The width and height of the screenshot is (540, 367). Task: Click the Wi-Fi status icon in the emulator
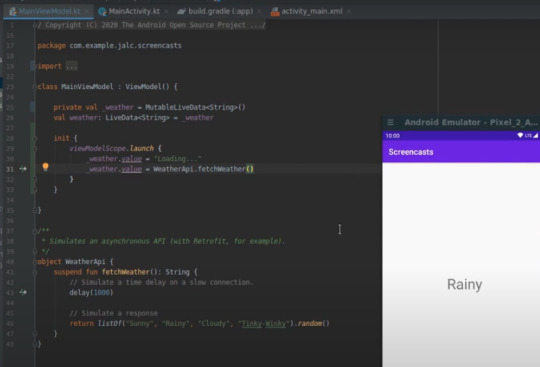tap(520, 135)
